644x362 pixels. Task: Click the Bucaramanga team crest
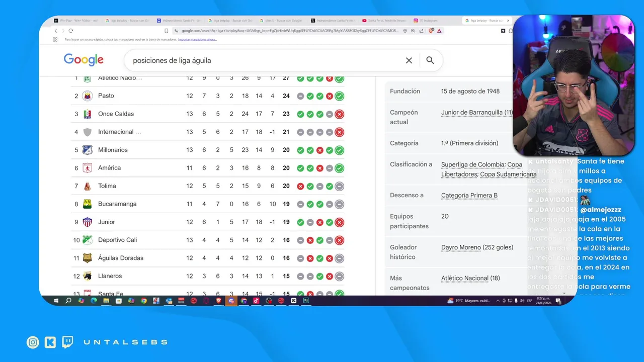click(88, 204)
